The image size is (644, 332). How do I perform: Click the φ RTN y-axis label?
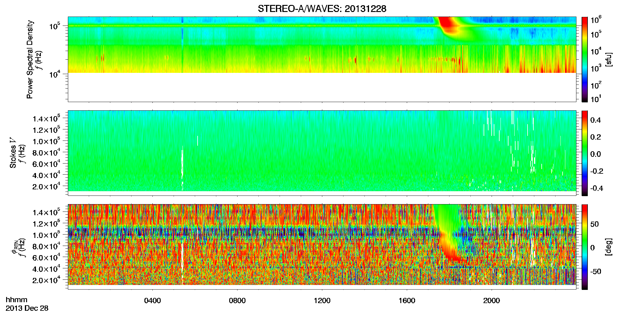(x=14, y=247)
